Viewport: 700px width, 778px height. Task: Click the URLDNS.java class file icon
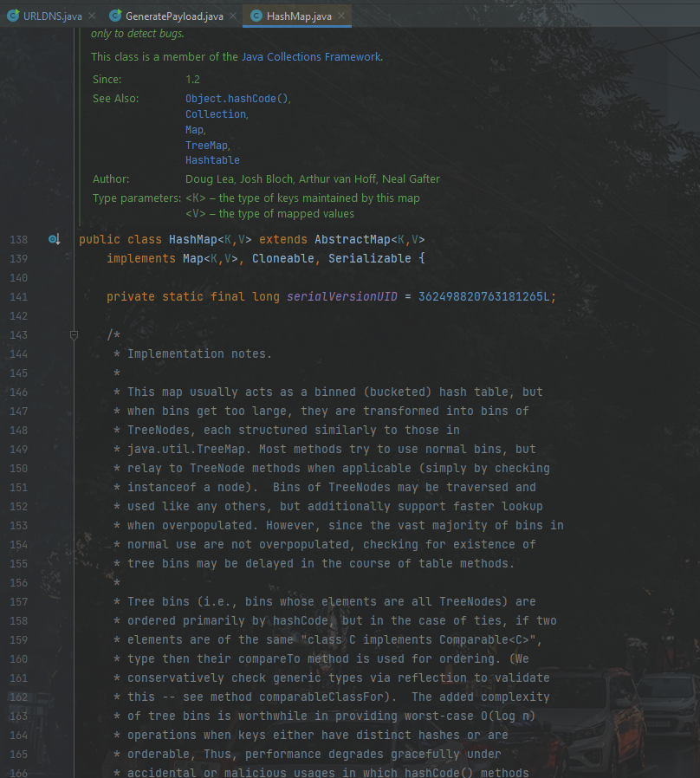[13, 16]
